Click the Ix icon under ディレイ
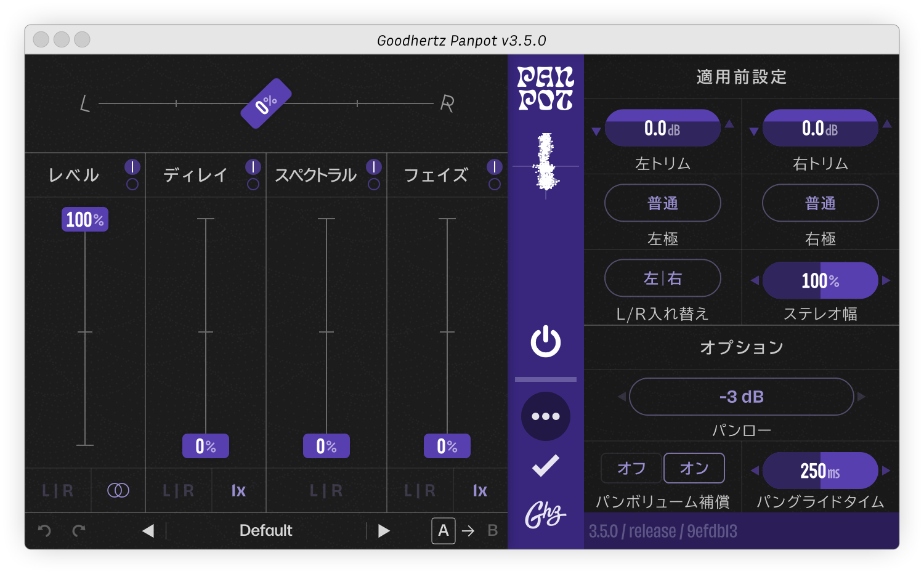 tap(238, 490)
